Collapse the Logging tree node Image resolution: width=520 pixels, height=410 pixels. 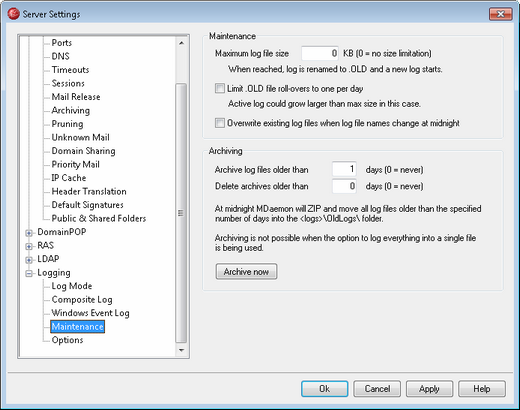point(29,273)
